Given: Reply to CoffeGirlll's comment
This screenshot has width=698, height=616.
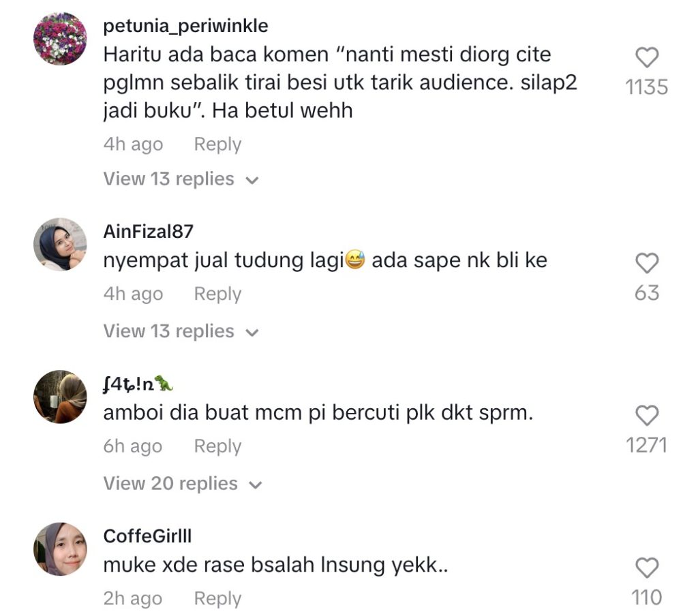Looking at the screenshot, I should click(217, 598).
